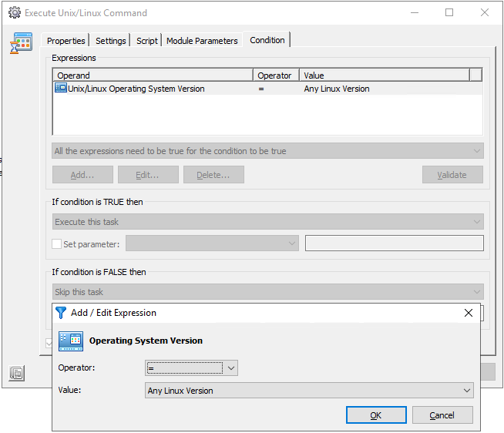
Task: Click the gear icon in the title bar
Action: click(x=14, y=12)
